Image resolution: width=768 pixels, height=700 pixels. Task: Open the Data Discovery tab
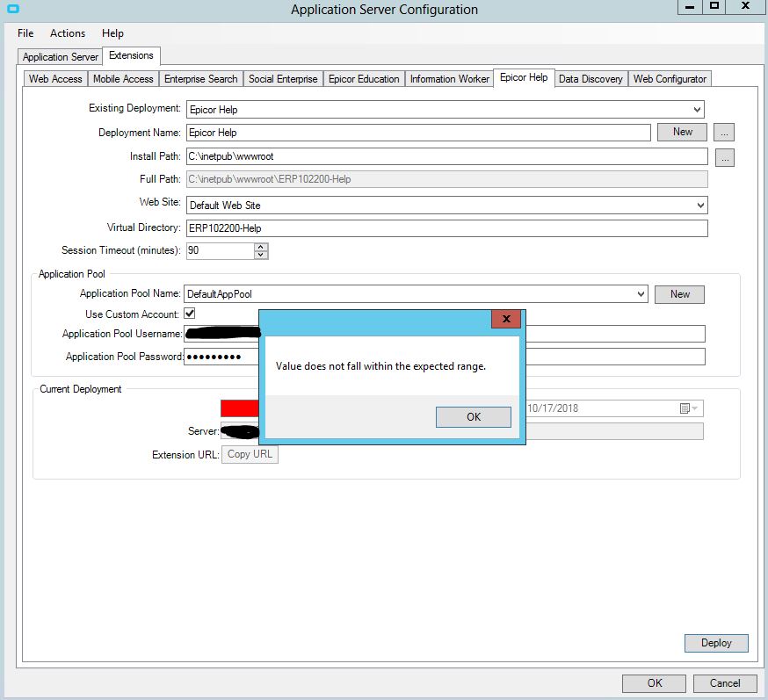click(590, 79)
